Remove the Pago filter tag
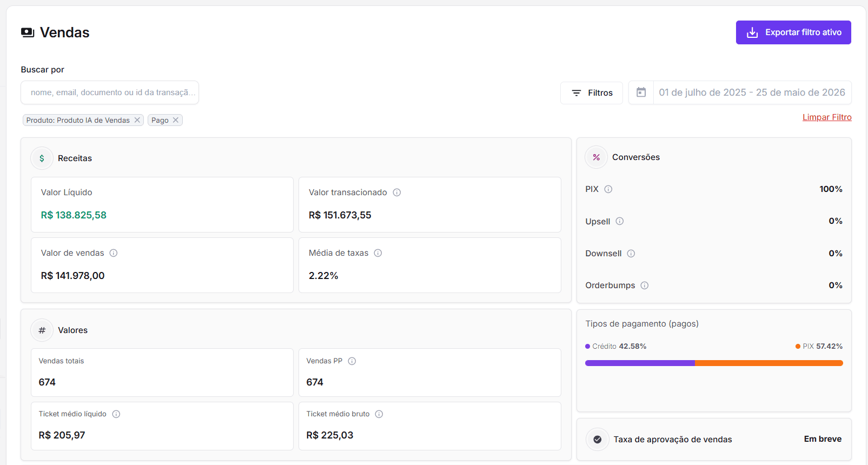 (176, 120)
